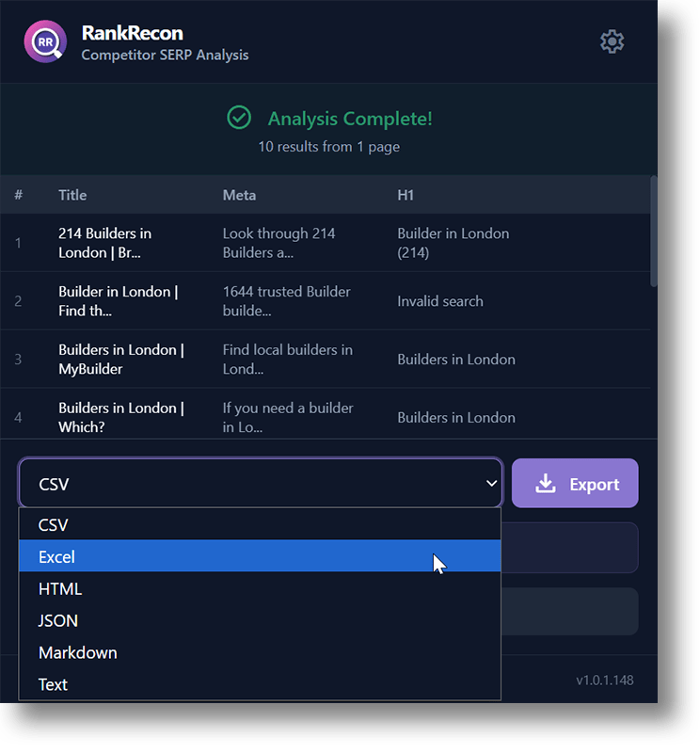Screen dimensions: 700x753
Task: Click the H1 column header
Action: [x=406, y=195]
